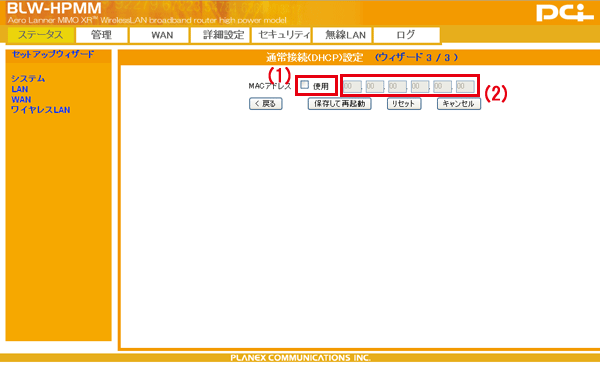Focus the first MAC address octet field
The image size is (600, 365).
coord(352,86)
